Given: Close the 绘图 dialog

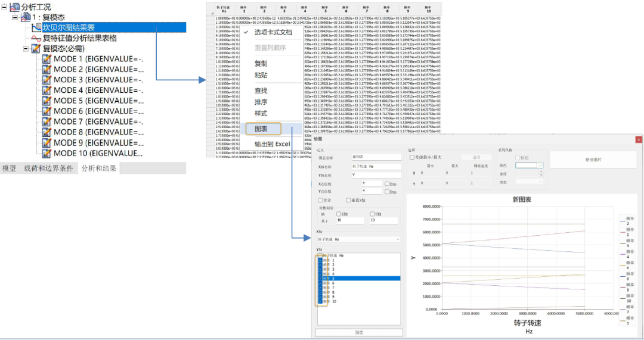Looking at the screenshot, I should 639,139.
